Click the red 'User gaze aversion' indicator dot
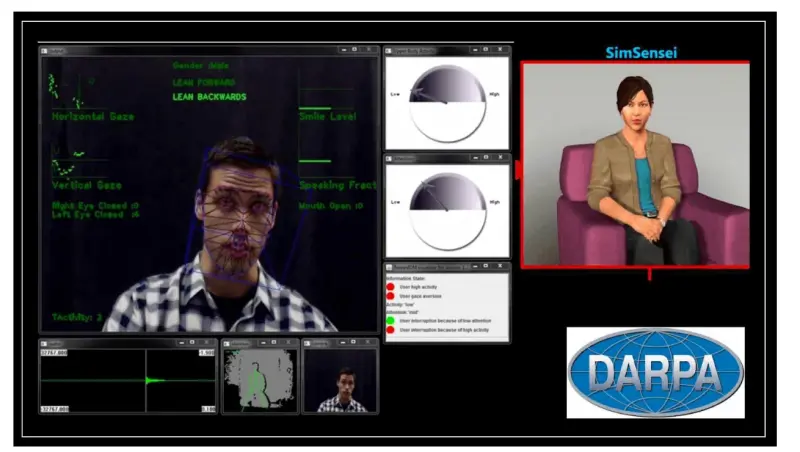Image resolution: width=800 pixels, height=452 pixels. coord(390,296)
